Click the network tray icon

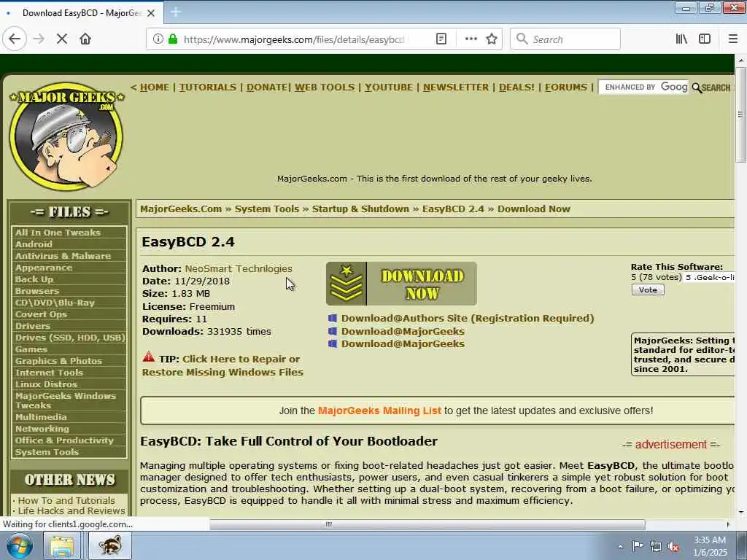click(656, 547)
